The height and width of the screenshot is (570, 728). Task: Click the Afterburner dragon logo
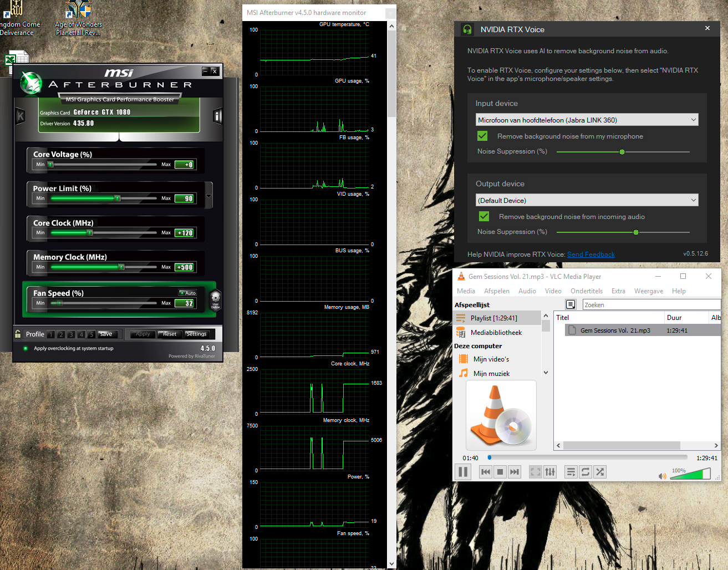click(31, 83)
